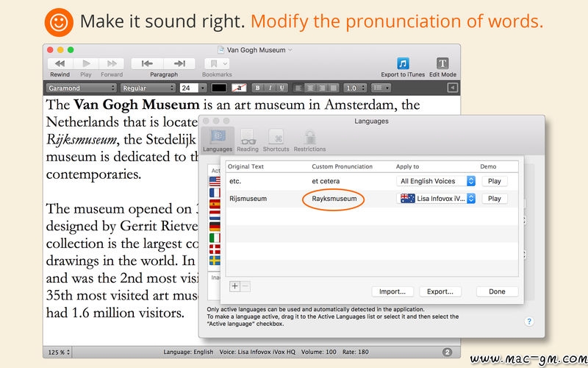Play demo for the etc. row
The image size is (588, 368).
pyautogui.click(x=494, y=181)
